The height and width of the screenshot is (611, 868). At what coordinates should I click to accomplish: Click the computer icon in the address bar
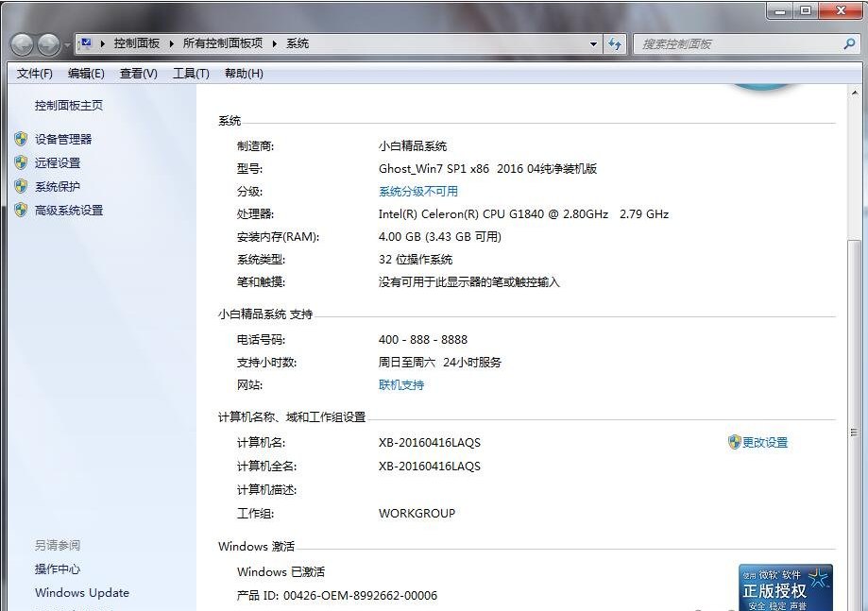[86, 43]
